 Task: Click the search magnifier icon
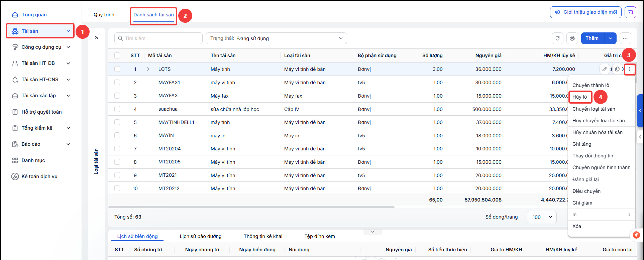pos(120,38)
